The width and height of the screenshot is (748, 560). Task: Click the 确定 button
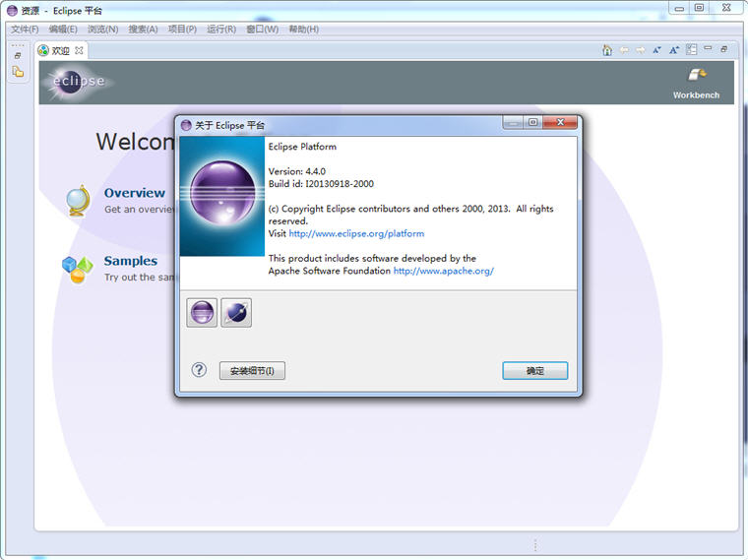(x=534, y=371)
